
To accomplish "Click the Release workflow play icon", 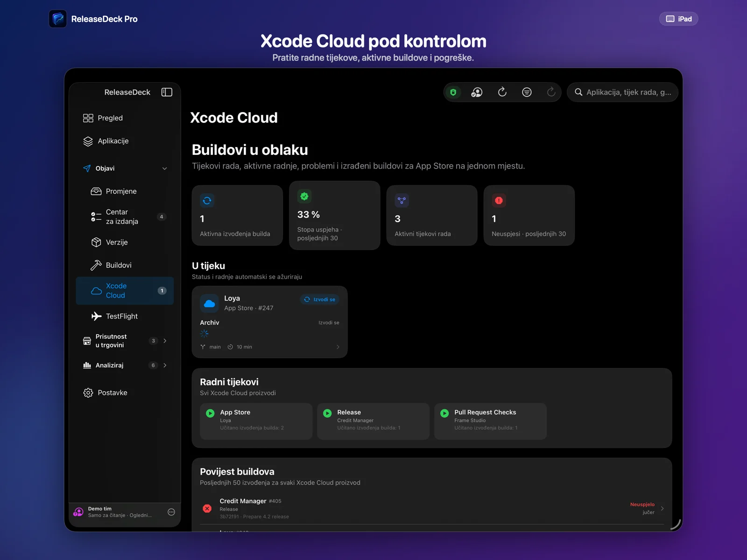I will 327,413.
